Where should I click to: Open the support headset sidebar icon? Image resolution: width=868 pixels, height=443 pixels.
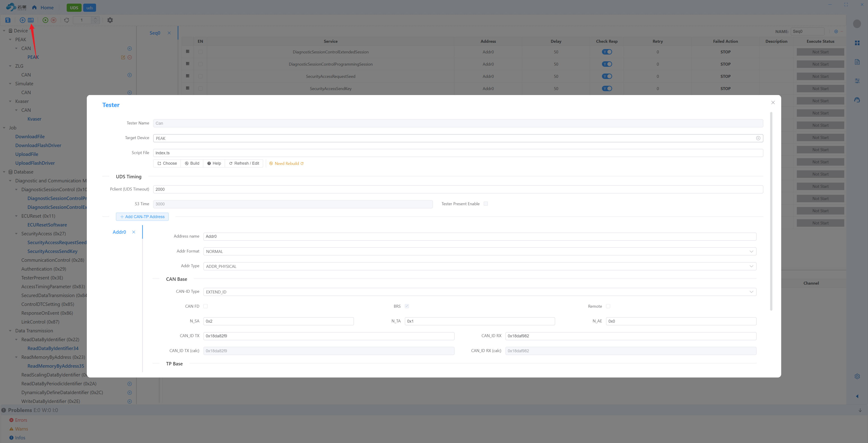pyautogui.click(x=857, y=100)
